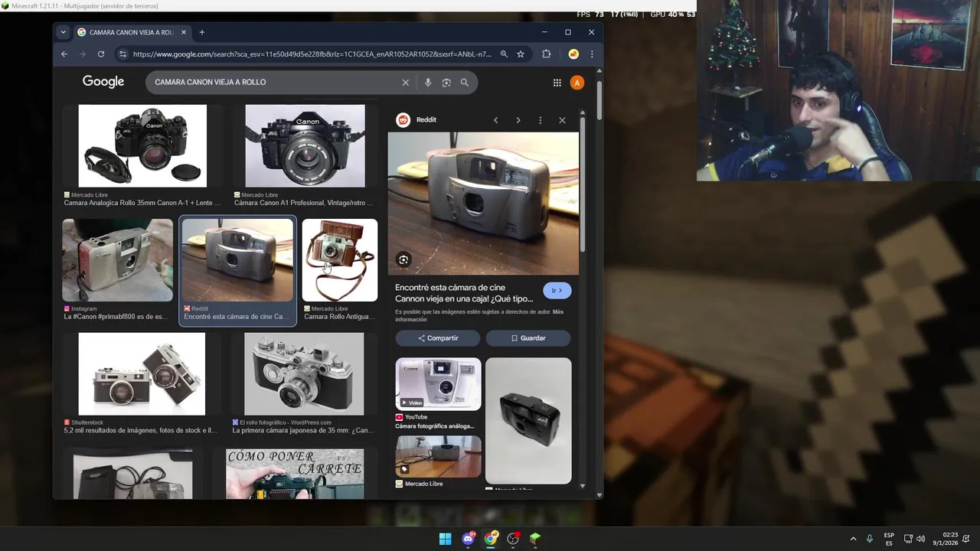The image size is (980, 551).
Task: Open the 'El rollo fotográfico' WordPress image result
Action: tap(304, 373)
